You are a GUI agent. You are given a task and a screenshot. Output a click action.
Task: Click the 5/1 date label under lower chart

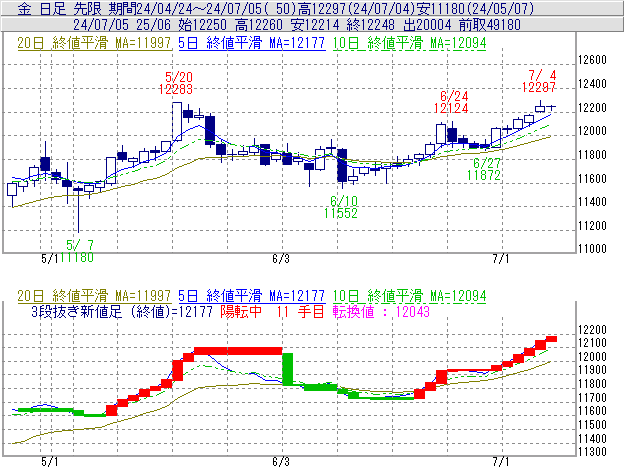tap(50, 462)
